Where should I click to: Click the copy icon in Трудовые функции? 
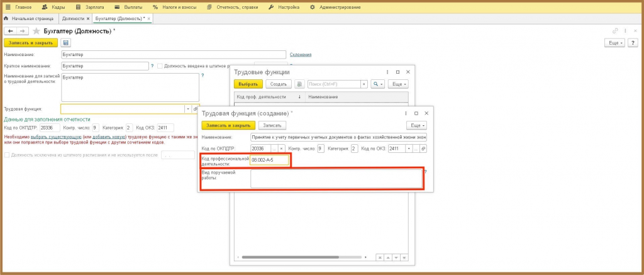pyautogui.click(x=300, y=84)
